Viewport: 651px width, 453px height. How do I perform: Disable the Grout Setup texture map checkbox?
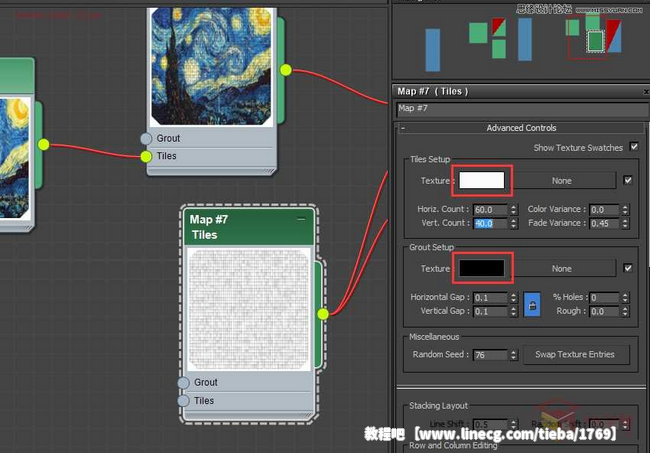point(628,268)
